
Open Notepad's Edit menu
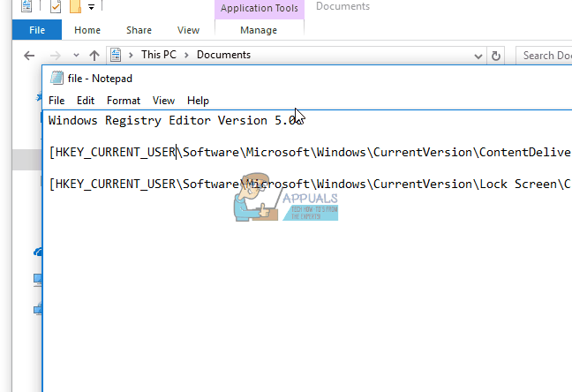(x=86, y=101)
